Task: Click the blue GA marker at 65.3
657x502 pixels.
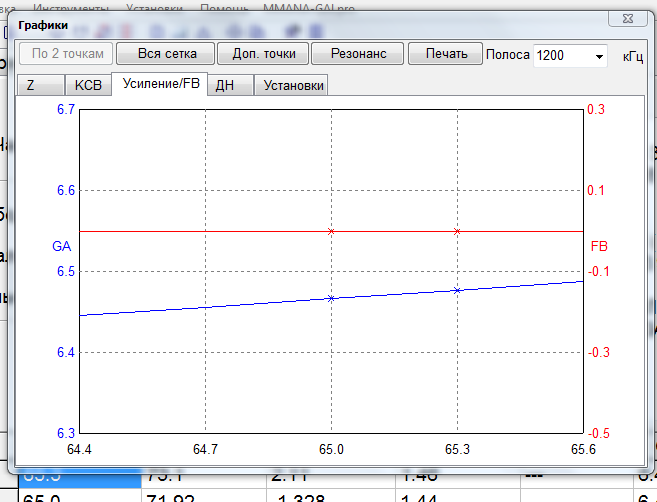Action: (457, 290)
